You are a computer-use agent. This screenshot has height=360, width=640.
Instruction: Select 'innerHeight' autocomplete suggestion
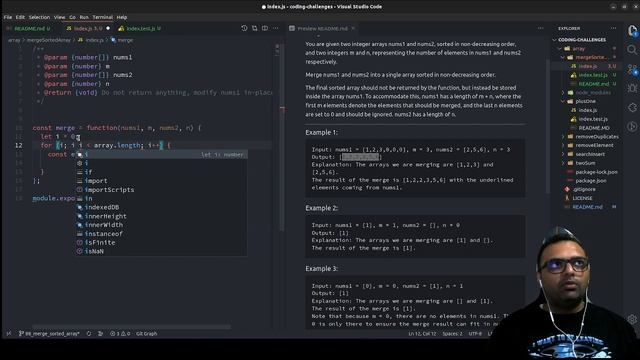pos(161,216)
